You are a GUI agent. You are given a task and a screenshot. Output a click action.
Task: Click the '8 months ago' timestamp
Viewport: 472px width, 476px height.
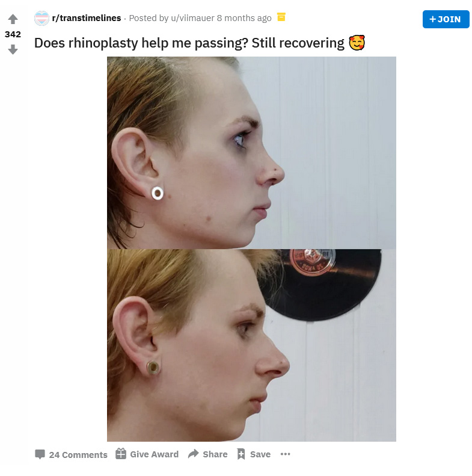pyautogui.click(x=244, y=18)
